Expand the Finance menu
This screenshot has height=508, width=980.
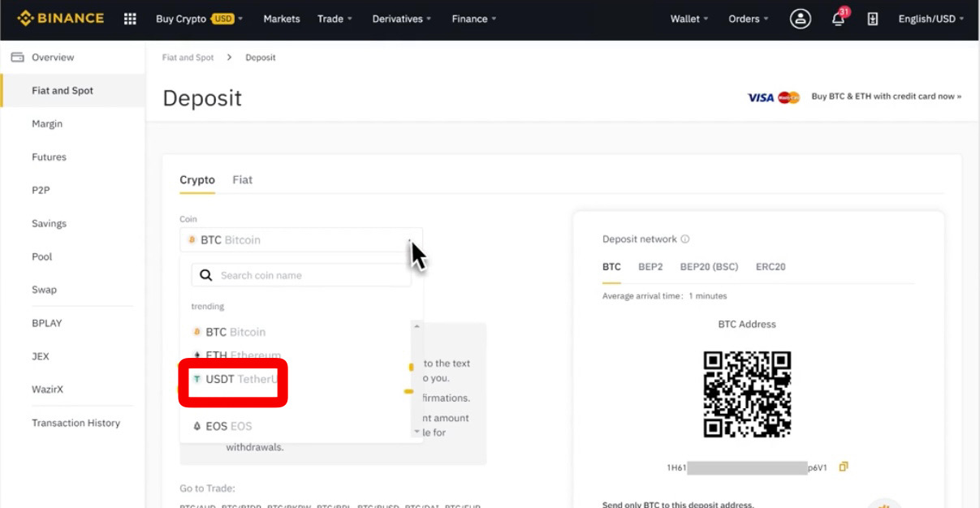[x=474, y=19]
